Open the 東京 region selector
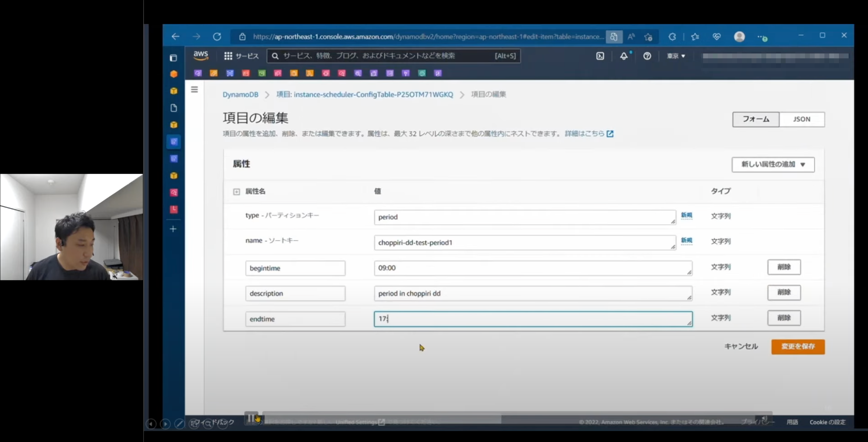Viewport: 868px width, 442px height. click(676, 56)
